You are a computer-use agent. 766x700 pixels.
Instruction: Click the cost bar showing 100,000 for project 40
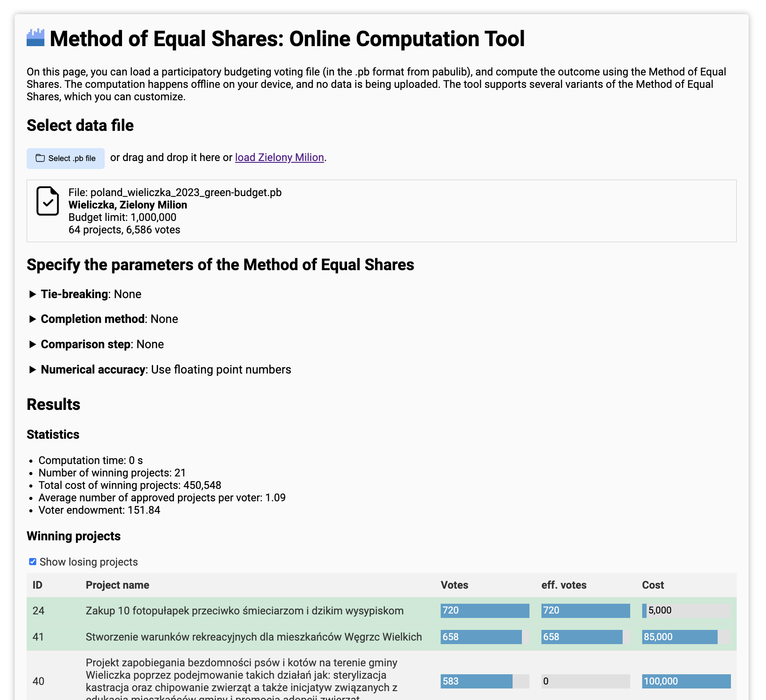pyautogui.click(x=686, y=681)
